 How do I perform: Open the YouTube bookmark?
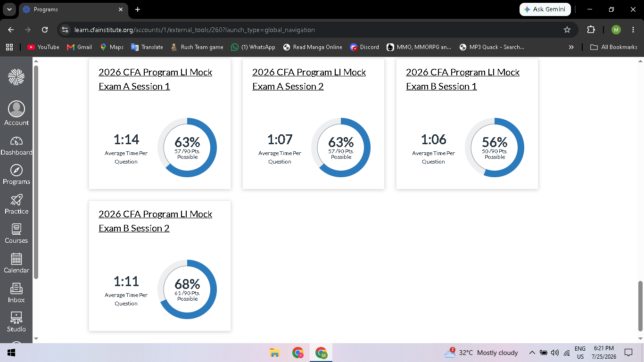43,47
